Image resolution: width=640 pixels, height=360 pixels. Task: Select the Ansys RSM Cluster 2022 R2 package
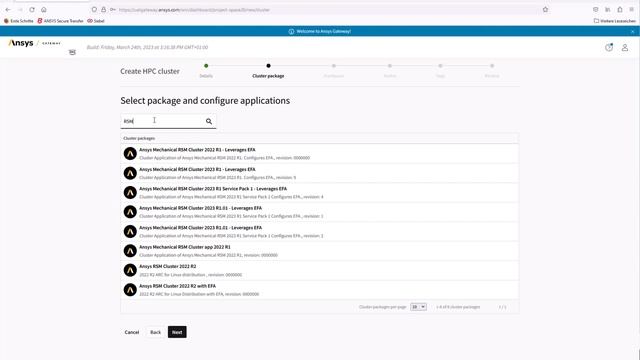pos(320,270)
